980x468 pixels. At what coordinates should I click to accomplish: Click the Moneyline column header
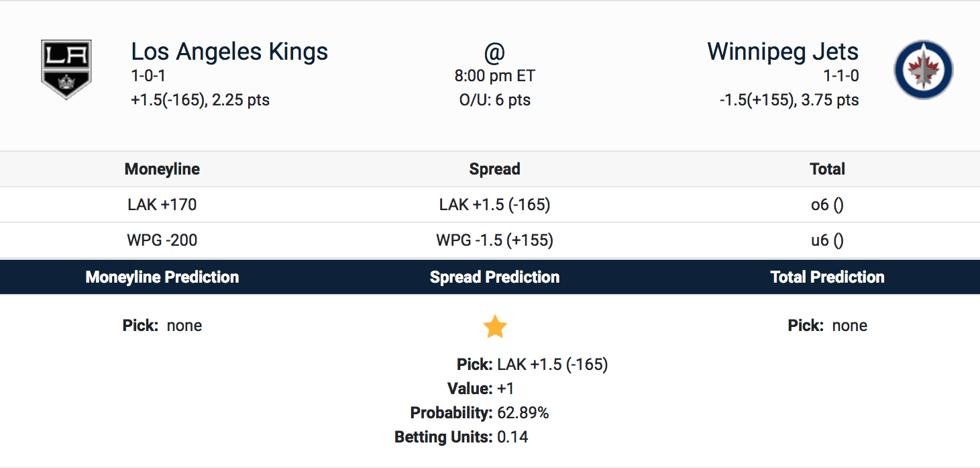coord(162,169)
